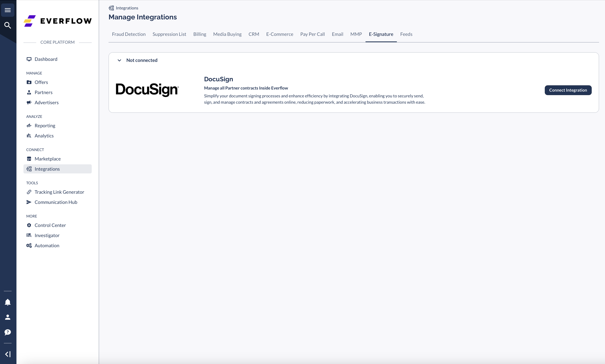Click the "Manage Integrations" page heading
The height and width of the screenshot is (364, 605).
143,17
